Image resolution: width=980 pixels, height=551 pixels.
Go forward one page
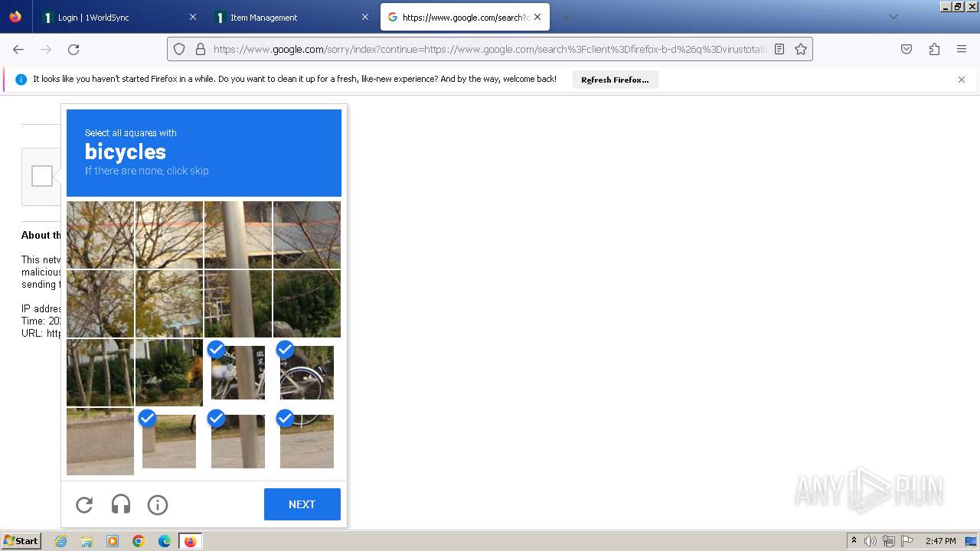point(46,49)
